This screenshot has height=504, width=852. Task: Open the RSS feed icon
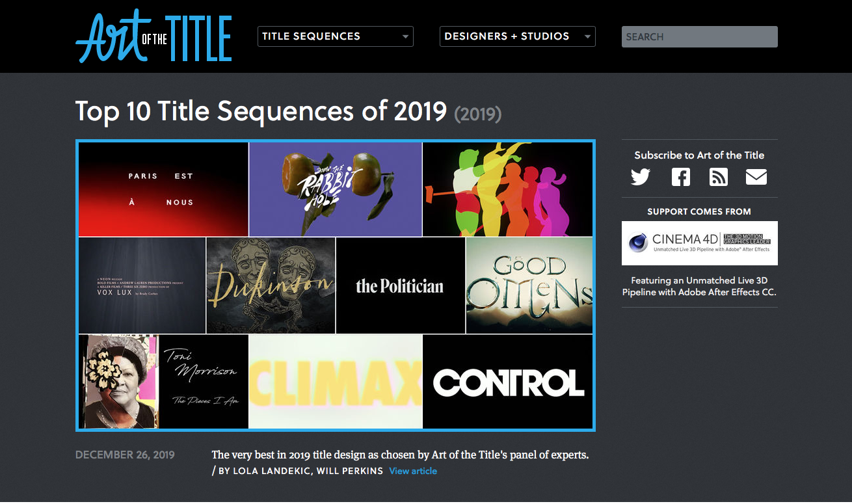719,177
